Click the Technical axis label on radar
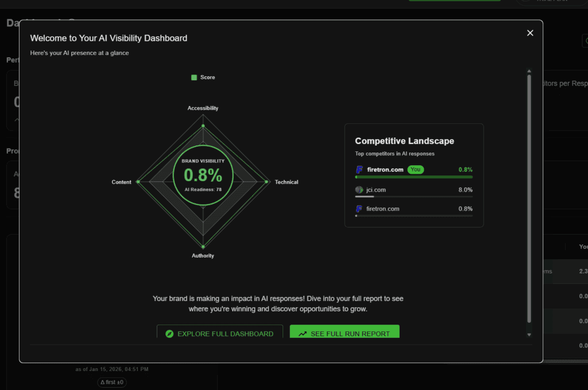This screenshot has width=588, height=390. pos(287,182)
